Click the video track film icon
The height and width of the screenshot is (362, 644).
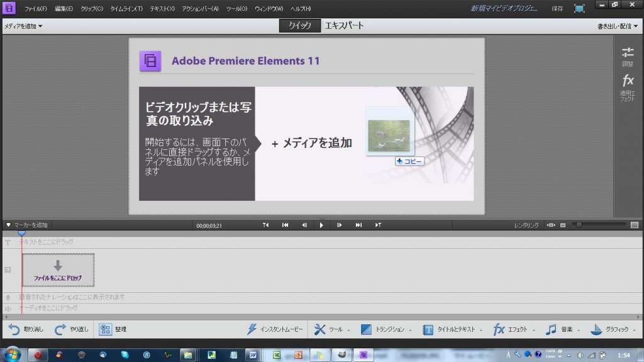pyautogui.click(x=8, y=270)
